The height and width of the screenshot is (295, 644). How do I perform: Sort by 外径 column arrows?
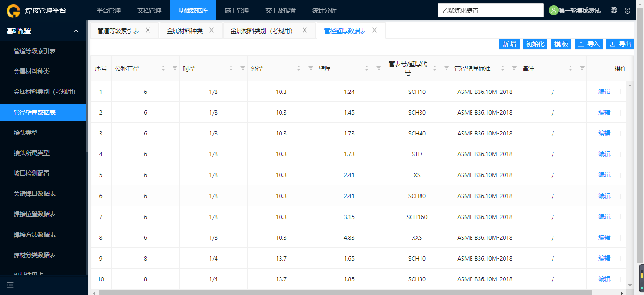pos(299,68)
